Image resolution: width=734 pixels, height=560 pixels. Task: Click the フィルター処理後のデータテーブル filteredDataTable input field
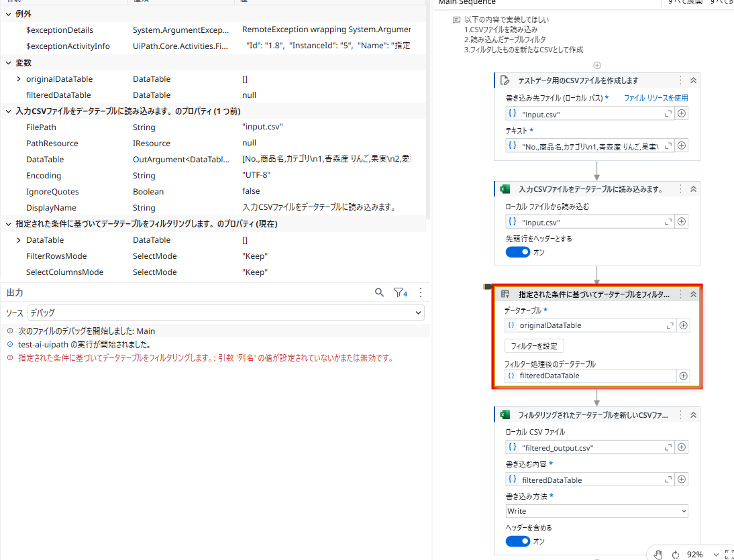click(x=591, y=376)
